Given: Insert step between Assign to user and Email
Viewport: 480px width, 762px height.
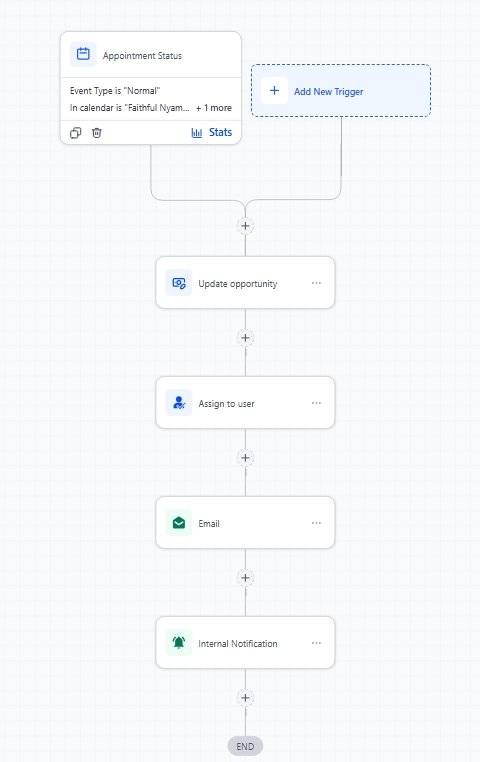Looking at the screenshot, I should click(x=245, y=458).
